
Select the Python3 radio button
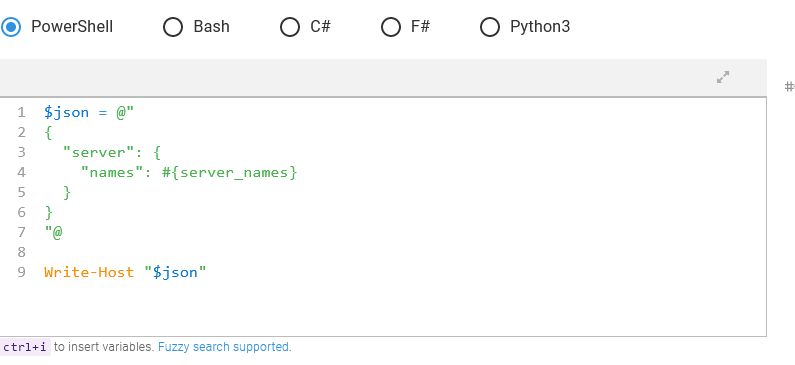click(x=490, y=27)
